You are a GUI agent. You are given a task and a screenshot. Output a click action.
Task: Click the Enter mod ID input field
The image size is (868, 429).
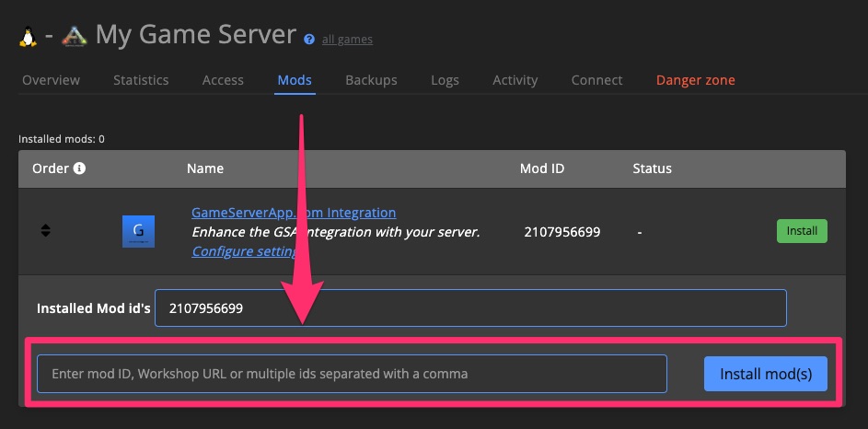tap(352, 374)
